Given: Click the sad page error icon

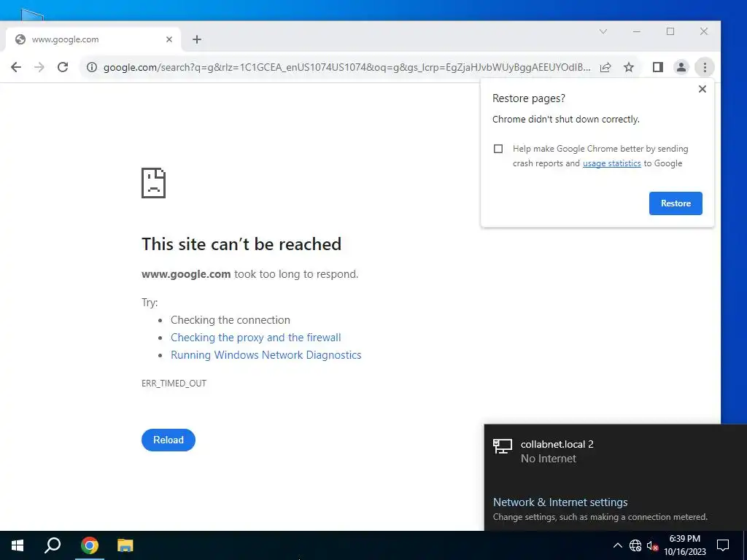Looking at the screenshot, I should point(153,183).
